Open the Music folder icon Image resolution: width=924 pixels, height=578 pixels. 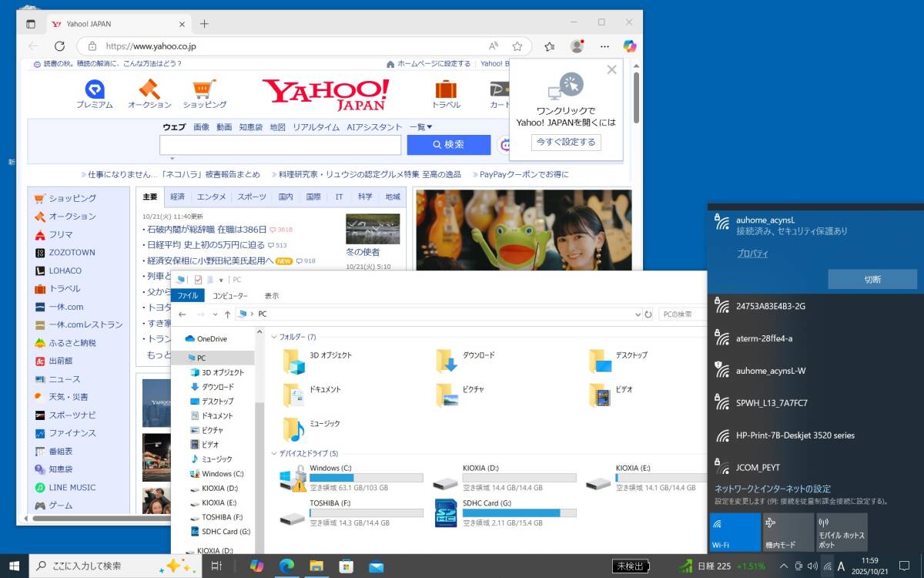click(293, 428)
